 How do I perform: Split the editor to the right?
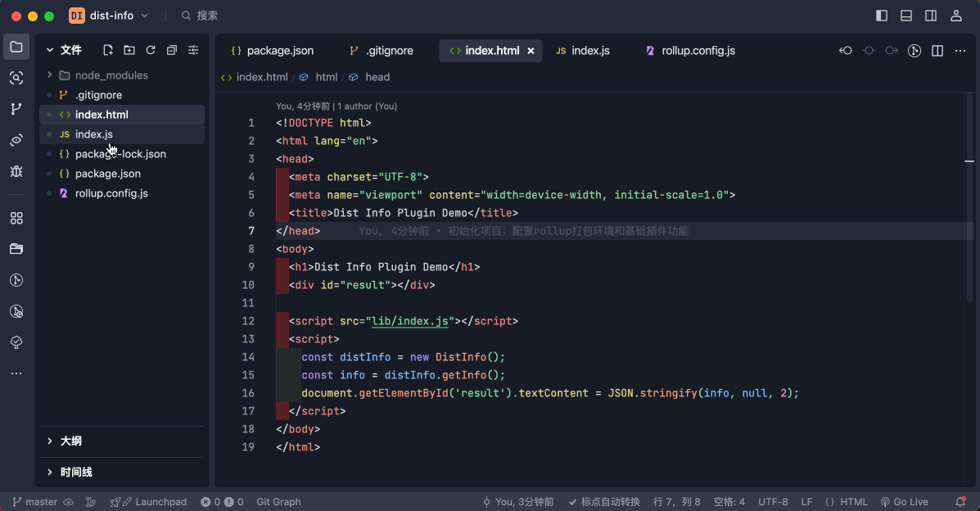coord(937,51)
